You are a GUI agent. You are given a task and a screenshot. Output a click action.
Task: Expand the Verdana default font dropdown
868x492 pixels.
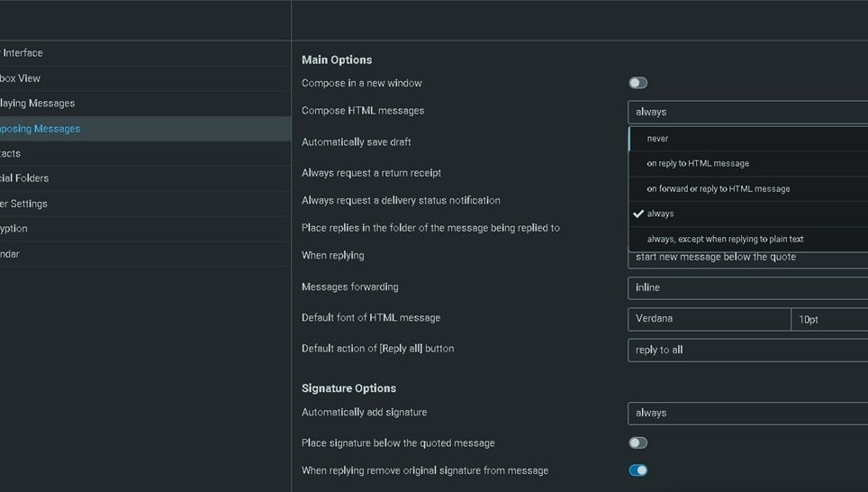pos(709,319)
